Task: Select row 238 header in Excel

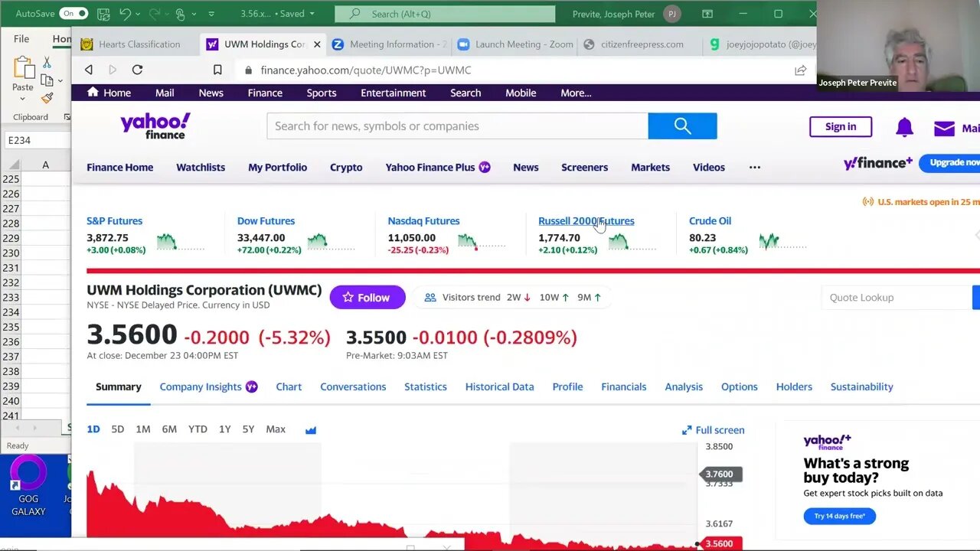Action: (x=10, y=371)
